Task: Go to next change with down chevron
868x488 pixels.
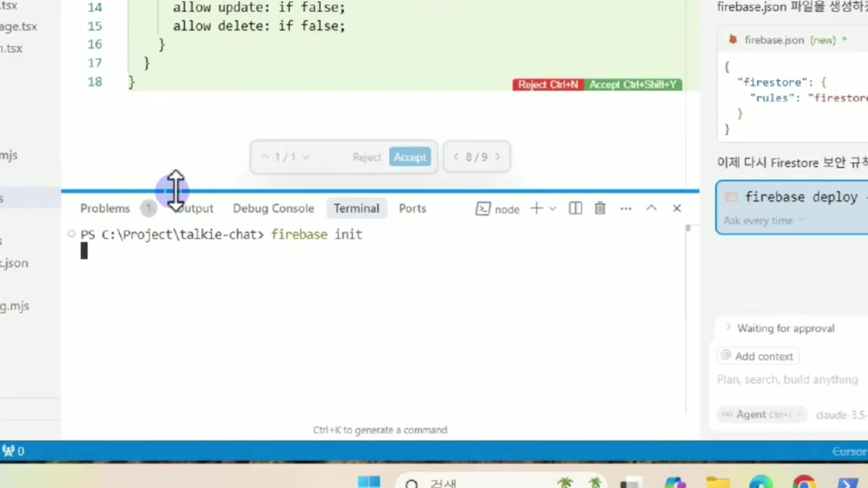Action: [x=306, y=157]
